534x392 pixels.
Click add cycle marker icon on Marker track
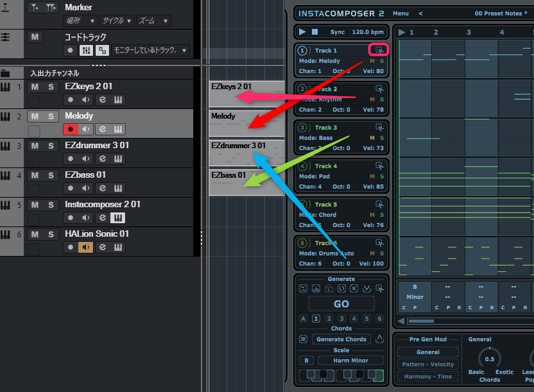pyautogui.click(x=51, y=7)
